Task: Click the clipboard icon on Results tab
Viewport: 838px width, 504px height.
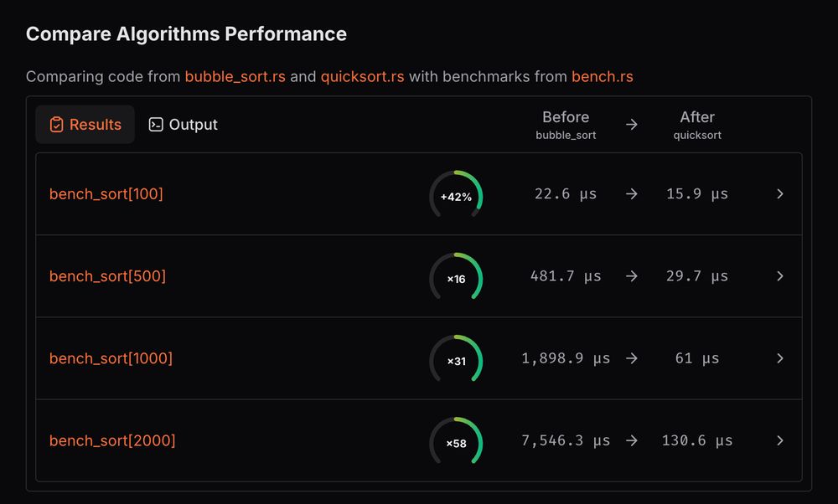Action: click(x=57, y=125)
